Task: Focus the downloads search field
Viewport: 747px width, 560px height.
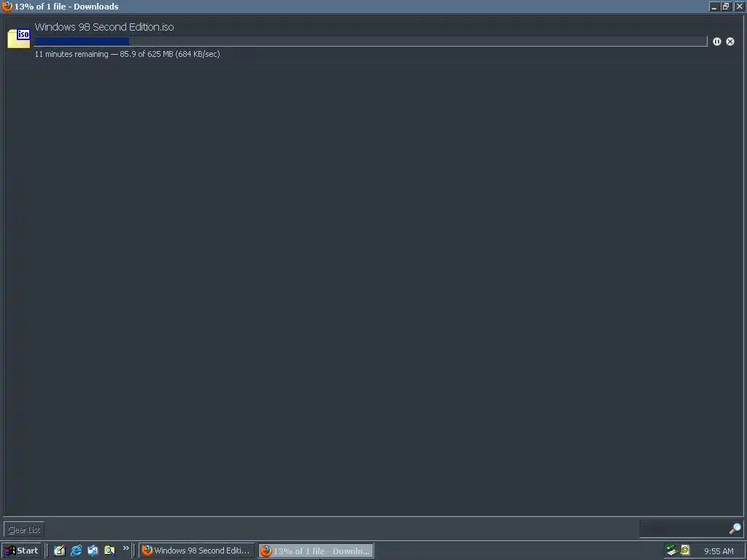Action: click(x=684, y=529)
